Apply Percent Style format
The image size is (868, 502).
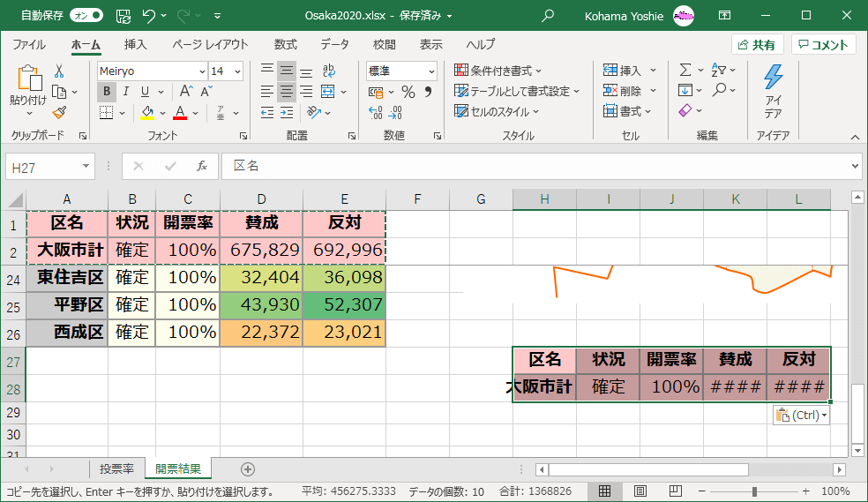coord(408,92)
